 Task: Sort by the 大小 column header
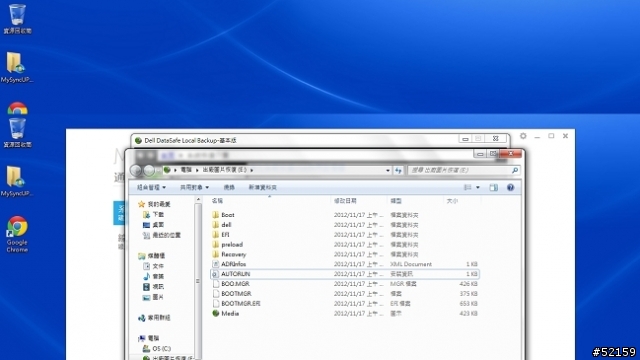click(452, 201)
